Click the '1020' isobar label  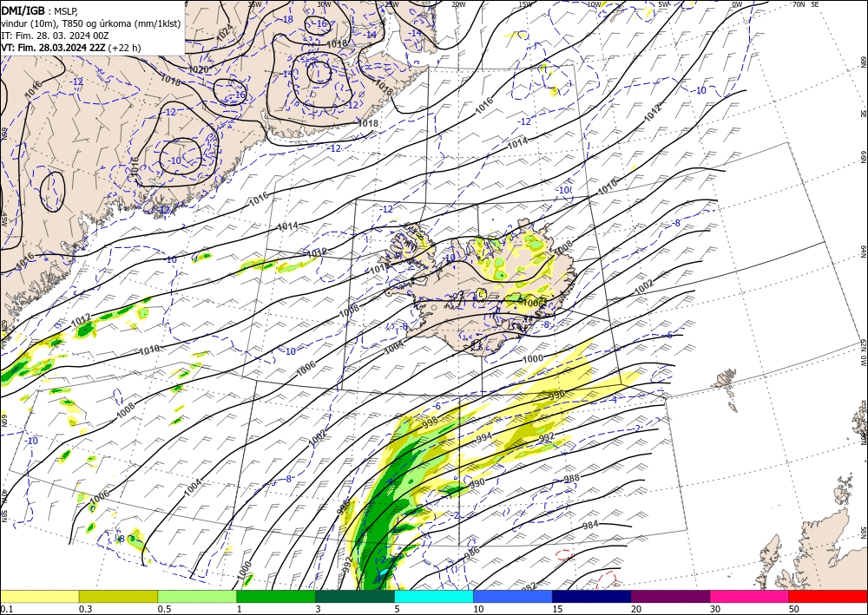198,69
